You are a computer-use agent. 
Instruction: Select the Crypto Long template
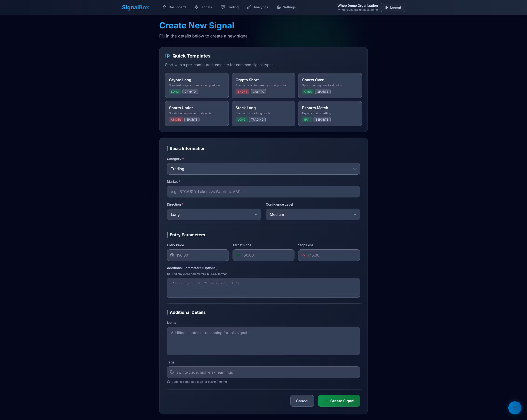(197, 86)
